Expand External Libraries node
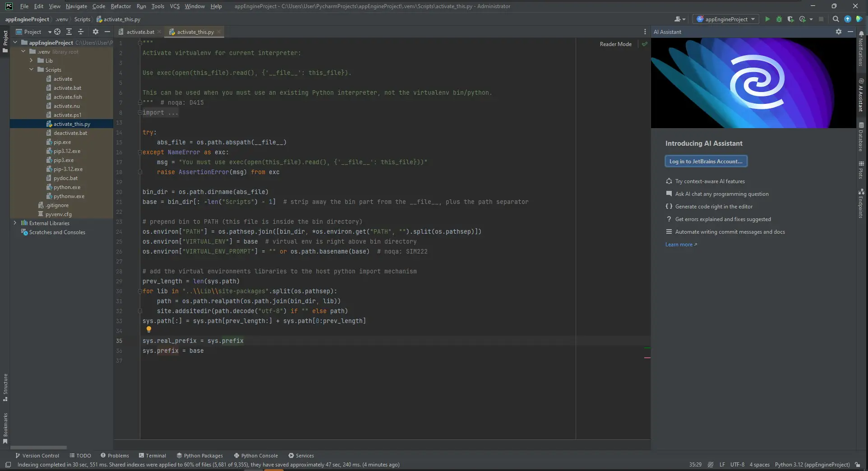The width and height of the screenshot is (868, 471). click(15, 223)
